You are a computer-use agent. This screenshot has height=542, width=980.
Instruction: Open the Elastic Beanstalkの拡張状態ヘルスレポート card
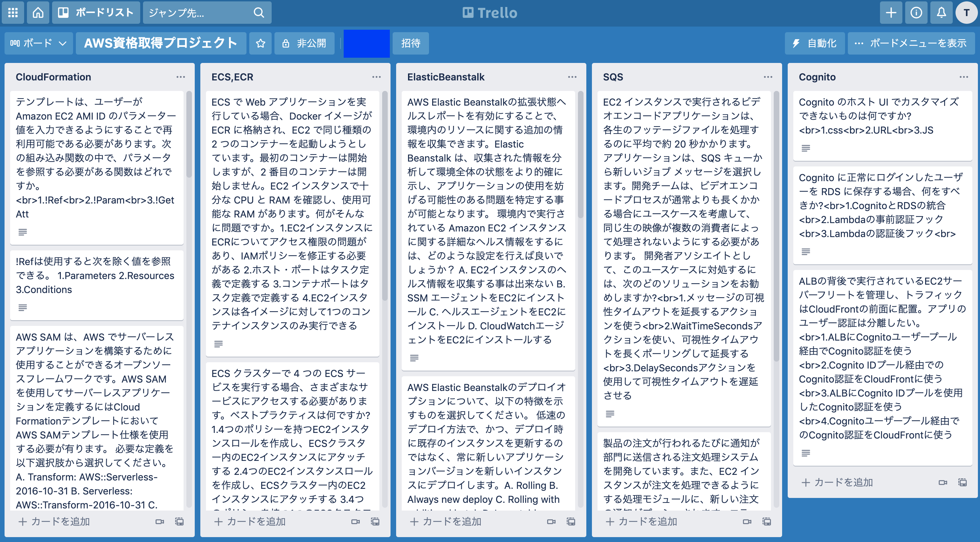coord(488,231)
